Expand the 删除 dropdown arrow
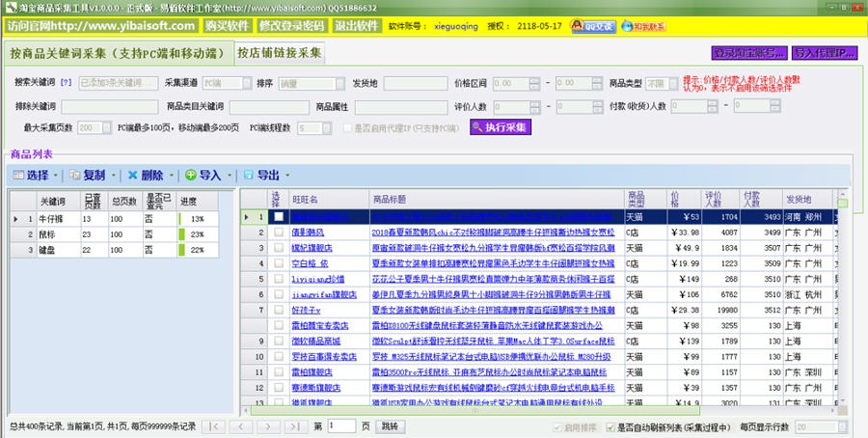Image resolution: width=868 pixels, height=438 pixels. (x=172, y=177)
